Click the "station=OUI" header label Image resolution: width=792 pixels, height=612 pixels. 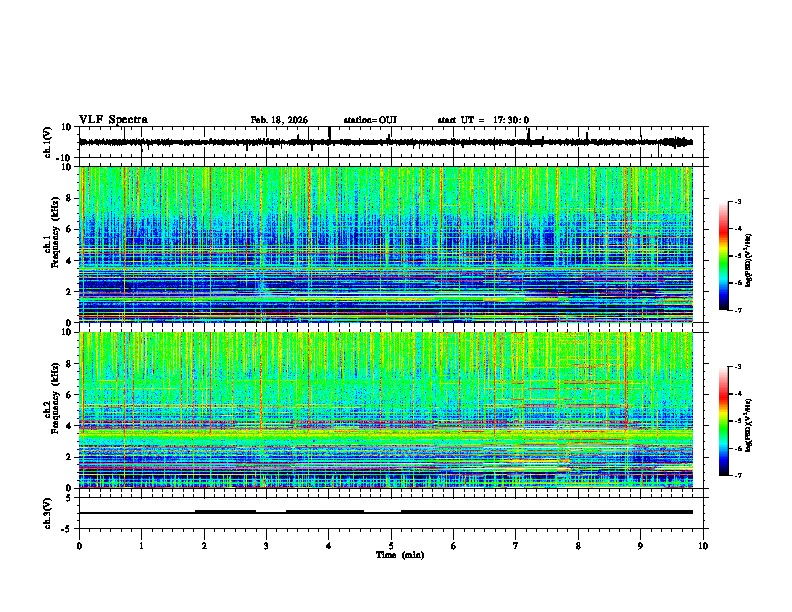pyautogui.click(x=370, y=120)
